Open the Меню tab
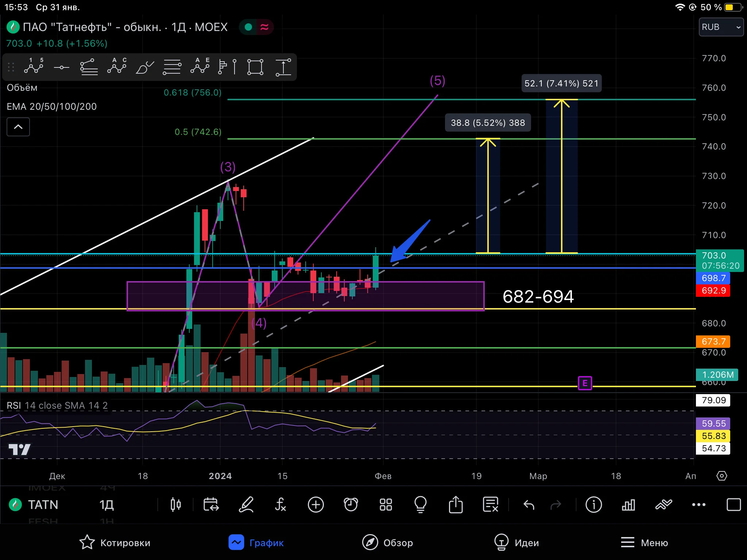This screenshot has height=560, width=747. 644,542
